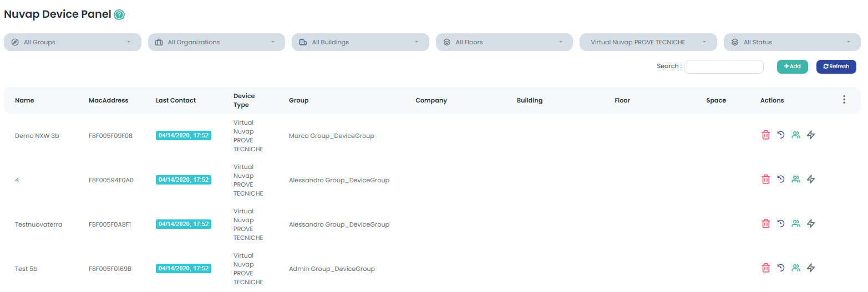Image resolution: width=868 pixels, height=292 pixels.
Task: Click lightning bolt icon for Demo NXW 3b
Action: pos(811,135)
